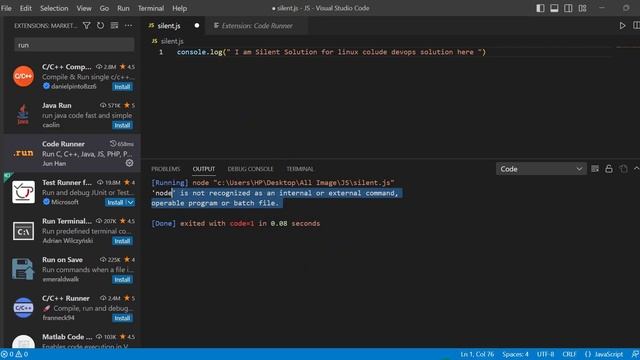Open extensions view more actions menu
The height and width of the screenshot is (360, 640).
pyautogui.click(x=128, y=25)
